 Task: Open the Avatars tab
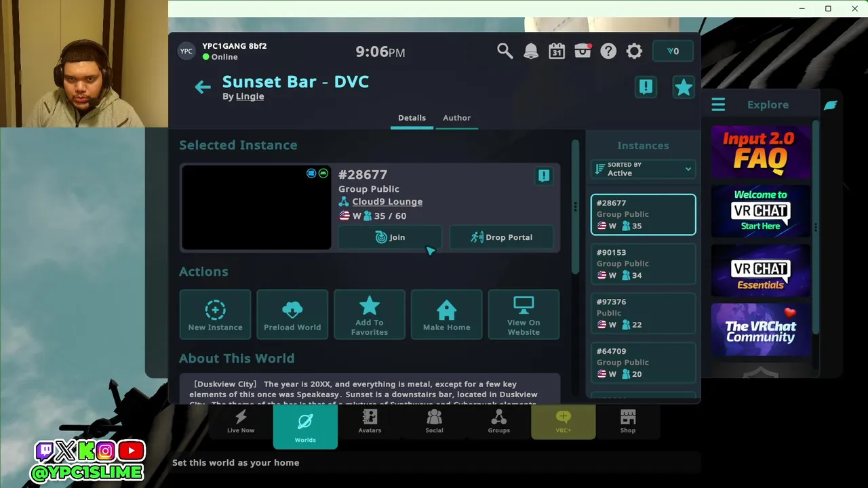pos(370,422)
